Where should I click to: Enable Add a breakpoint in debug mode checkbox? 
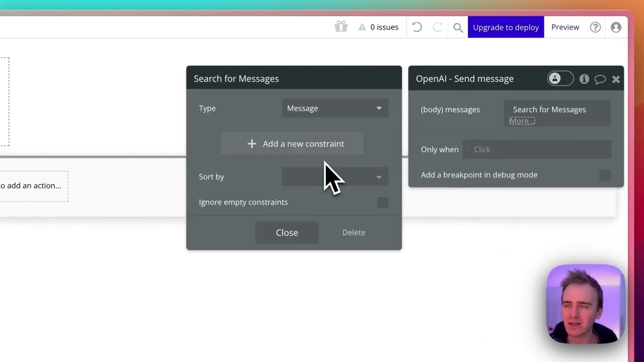[605, 175]
